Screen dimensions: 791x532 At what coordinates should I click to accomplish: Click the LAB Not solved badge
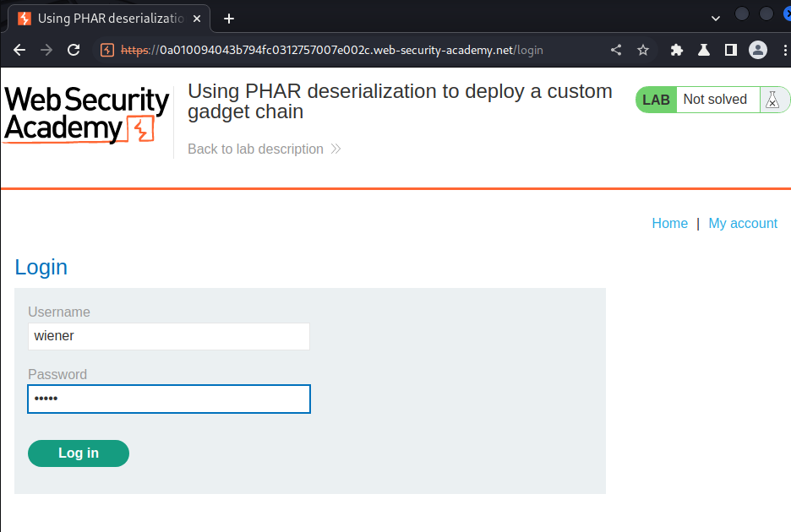pos(712,100)
